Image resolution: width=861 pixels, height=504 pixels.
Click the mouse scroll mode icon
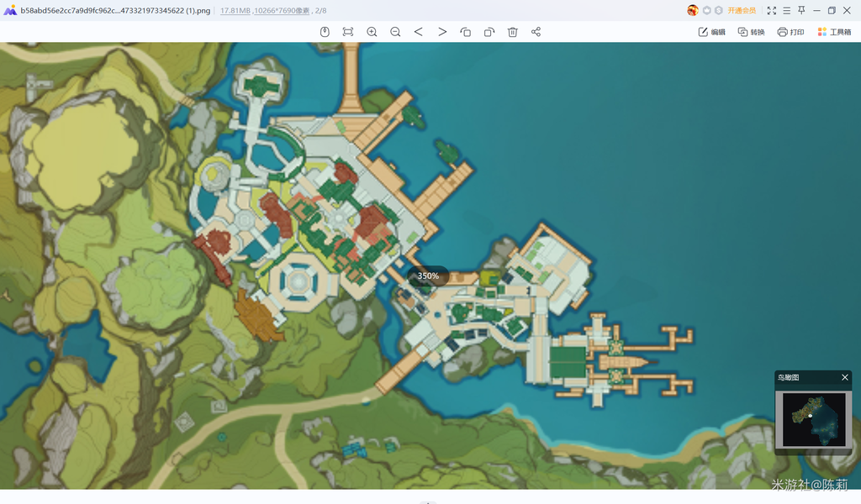tap(325, 32)
